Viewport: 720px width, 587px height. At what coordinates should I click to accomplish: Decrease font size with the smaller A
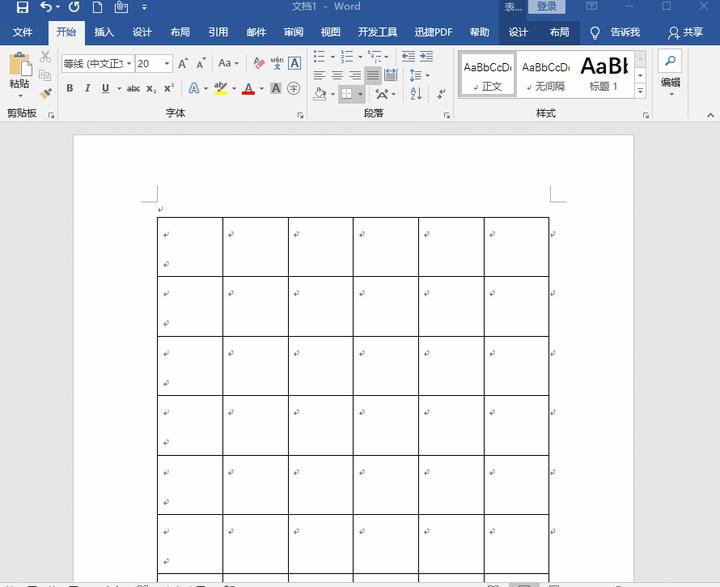tap(201, 63)
